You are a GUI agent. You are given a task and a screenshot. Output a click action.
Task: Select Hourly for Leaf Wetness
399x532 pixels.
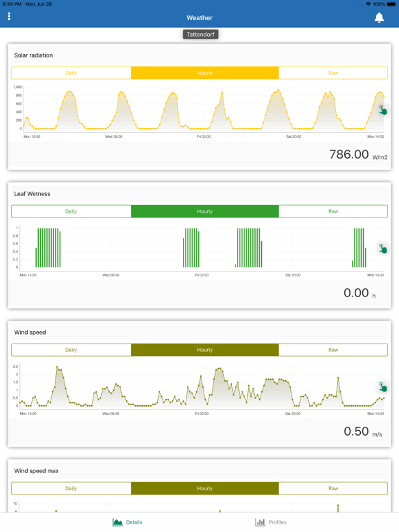point(204,211)
